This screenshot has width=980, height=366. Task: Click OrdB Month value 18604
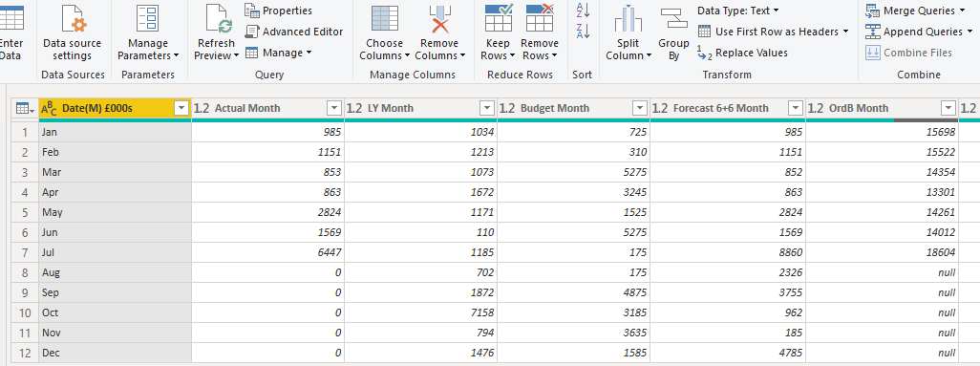click(883, 252)
